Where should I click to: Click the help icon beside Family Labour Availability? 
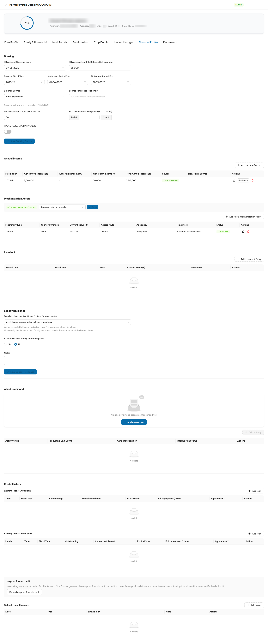coord(56,316)
